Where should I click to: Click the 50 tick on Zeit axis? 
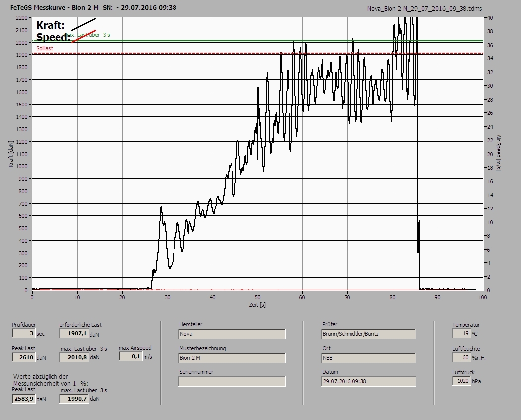[257, 297]
